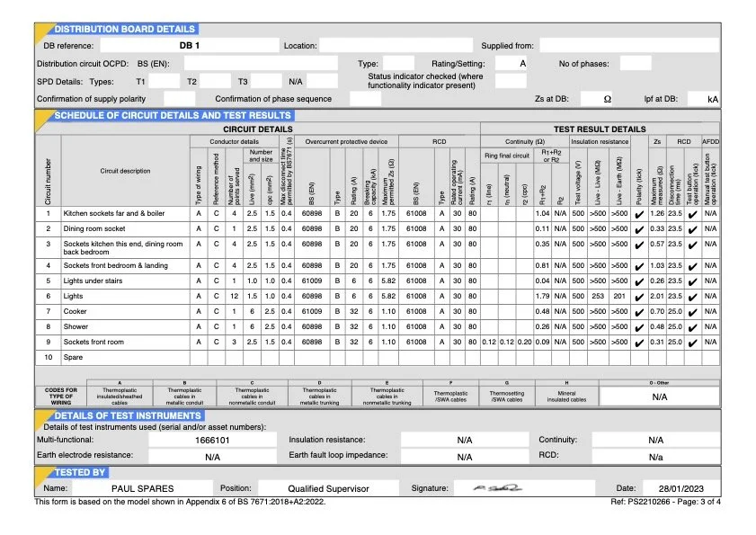Click the Zs value 2.01

coord(657,296)
